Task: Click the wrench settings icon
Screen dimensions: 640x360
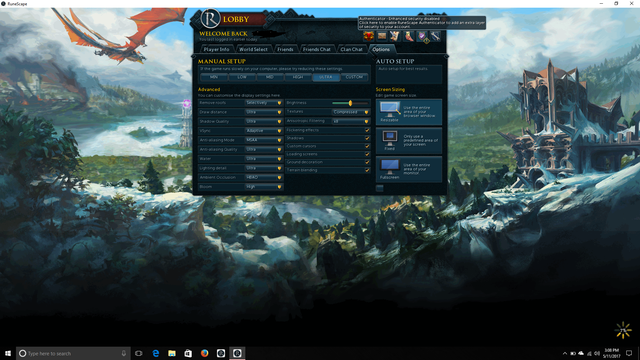Action: (x=436, y=36)
